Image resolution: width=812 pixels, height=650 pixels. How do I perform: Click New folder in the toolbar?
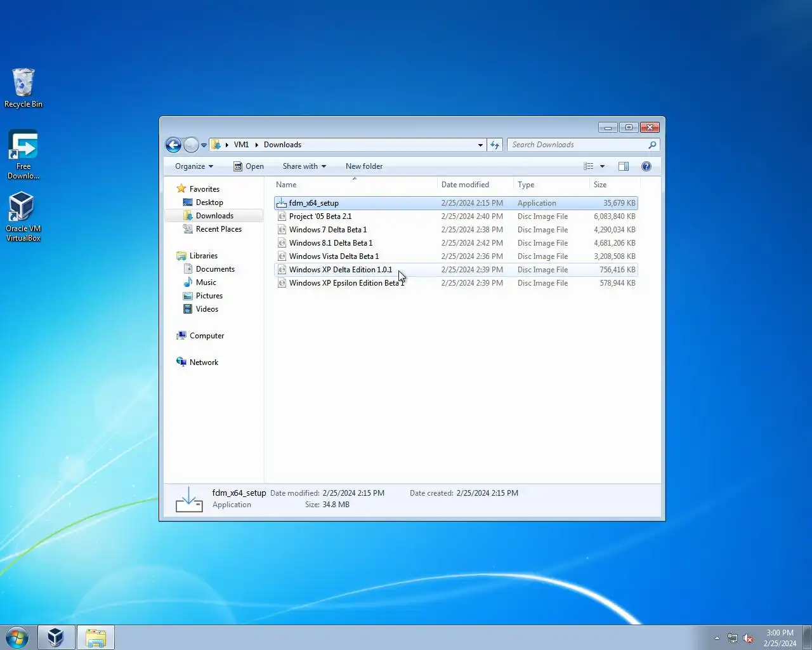[x=364, y=166]
